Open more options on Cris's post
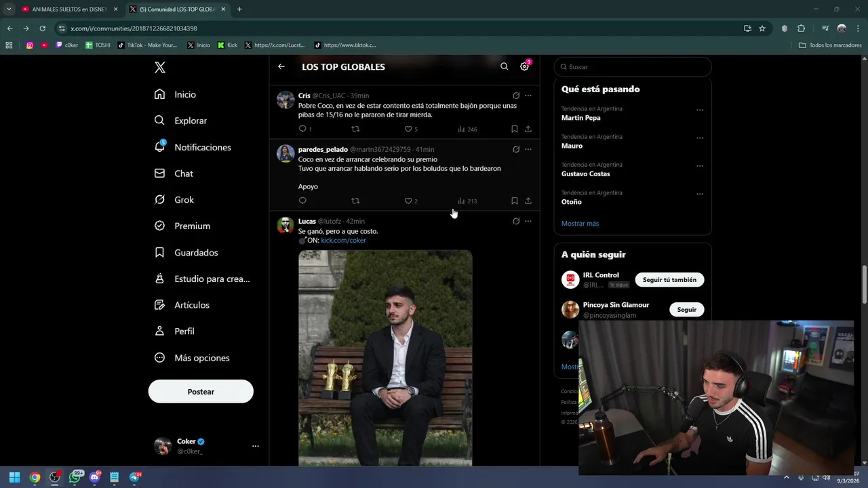This screenshot has height=488, width=868. pos(528,96)
